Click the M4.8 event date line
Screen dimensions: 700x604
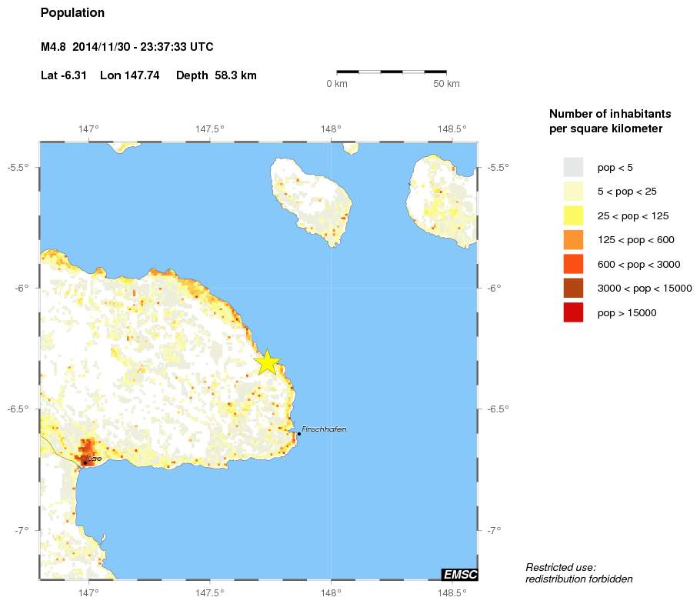[x=127, y=48]
